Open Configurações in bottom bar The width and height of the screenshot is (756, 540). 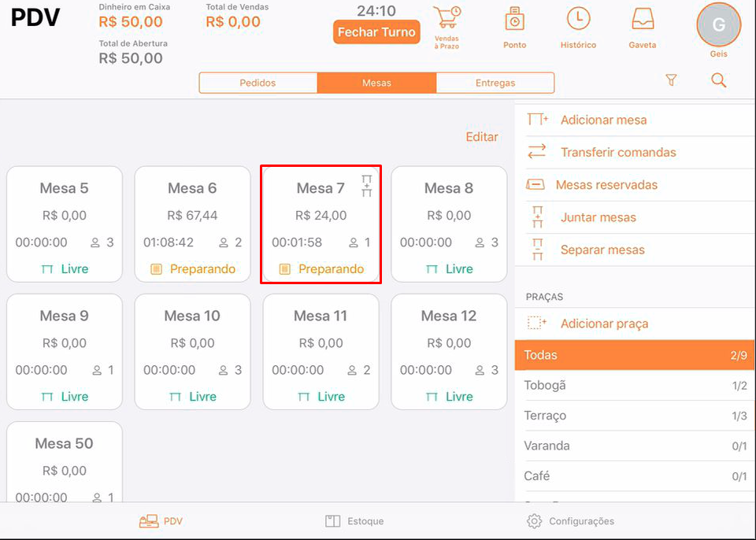pos(570,521)
